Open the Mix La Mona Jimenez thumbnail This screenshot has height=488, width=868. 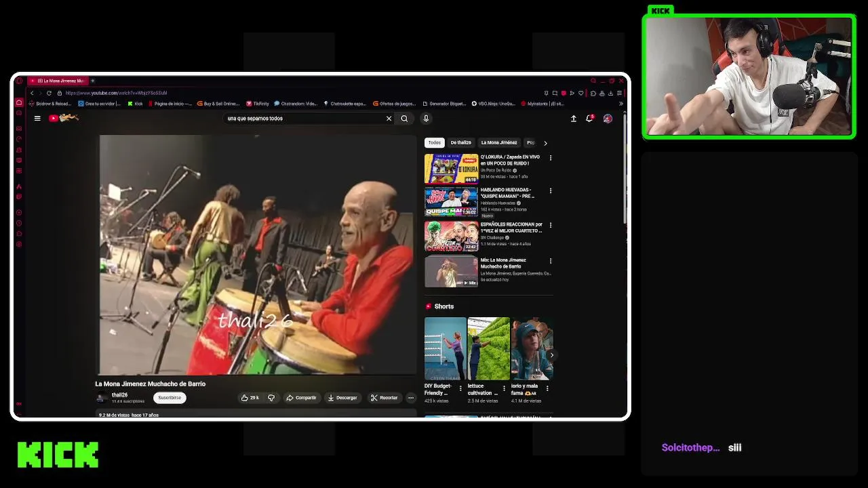click(x=451, y=271)
